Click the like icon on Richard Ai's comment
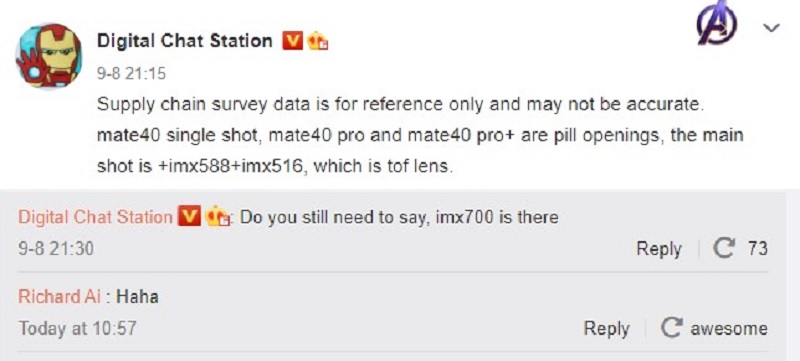The height and width of the screenshot is (361, 800). [x=672, y=328]
